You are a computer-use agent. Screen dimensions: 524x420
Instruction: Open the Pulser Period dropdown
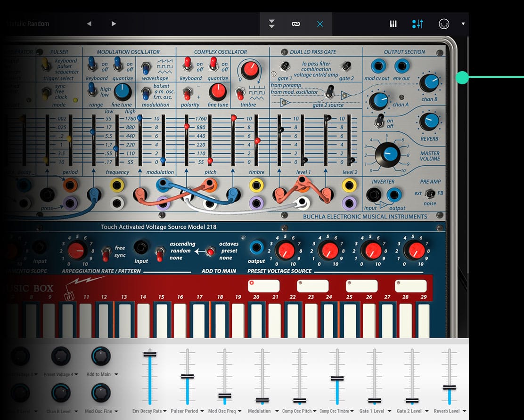(x=202, y=412)
